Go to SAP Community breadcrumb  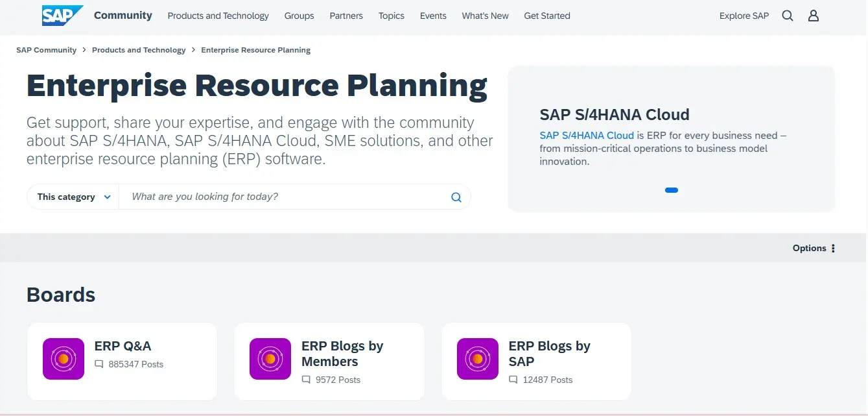pyautogui.click(x=47, y=50)
